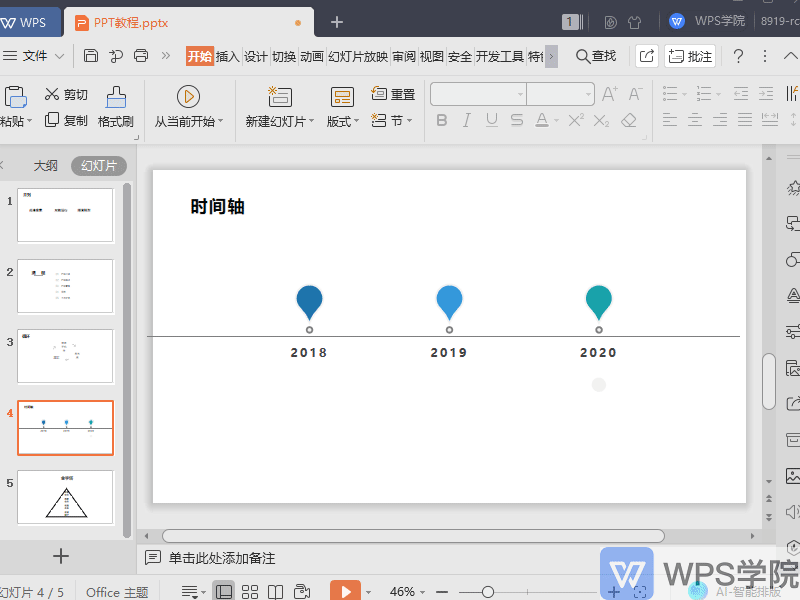The height and width of the screenshot is (600, 800).
Task: Expand the bullet list dropdown
Action: pyautogui.click(x=684, y=94)
